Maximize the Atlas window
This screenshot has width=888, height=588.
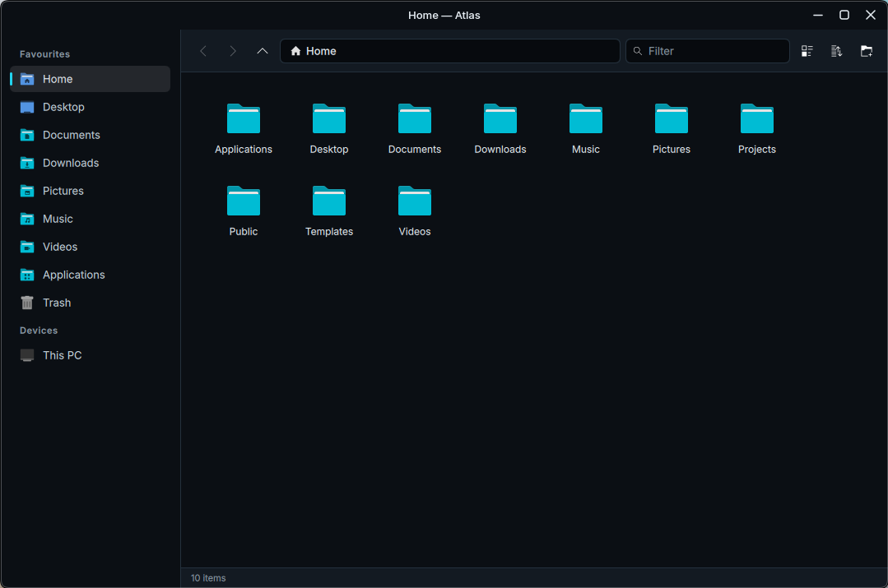click(x=844, y=16)
